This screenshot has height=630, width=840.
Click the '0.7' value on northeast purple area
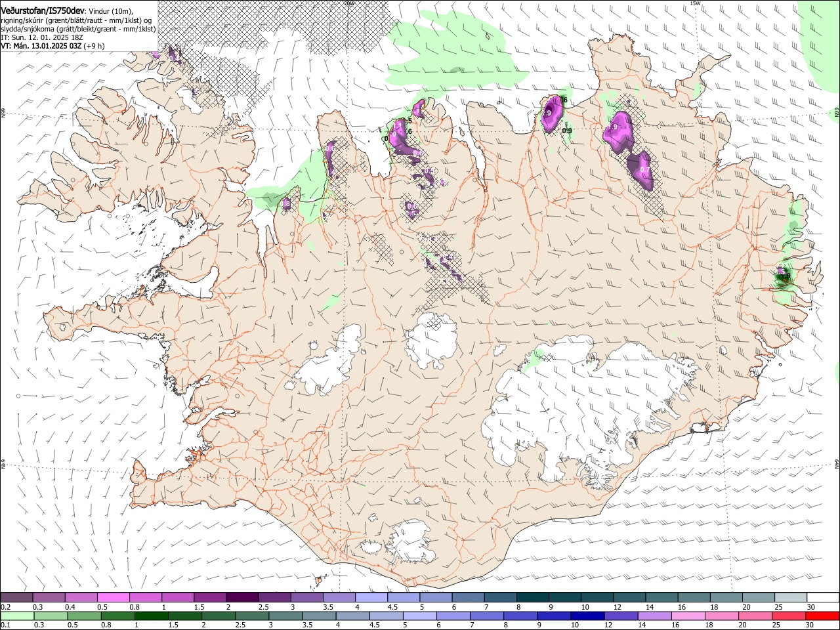point(644,170)
